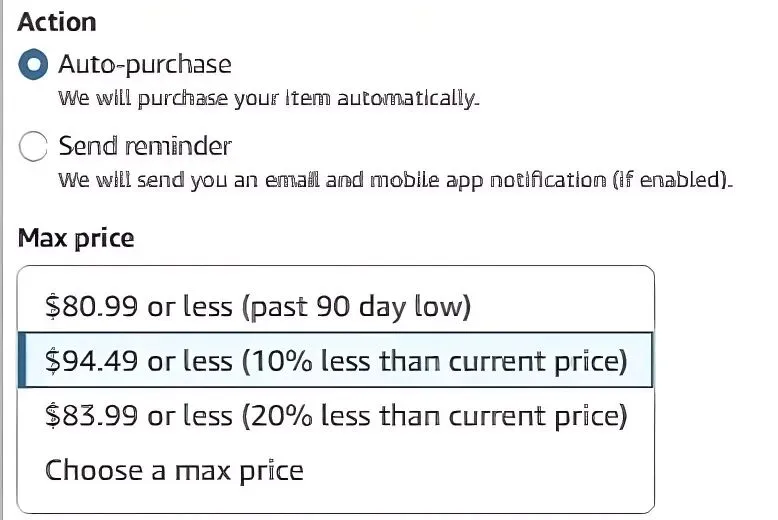Click the Max price field label
Viewport: 778px width, 520px height.
coord(76,238)
